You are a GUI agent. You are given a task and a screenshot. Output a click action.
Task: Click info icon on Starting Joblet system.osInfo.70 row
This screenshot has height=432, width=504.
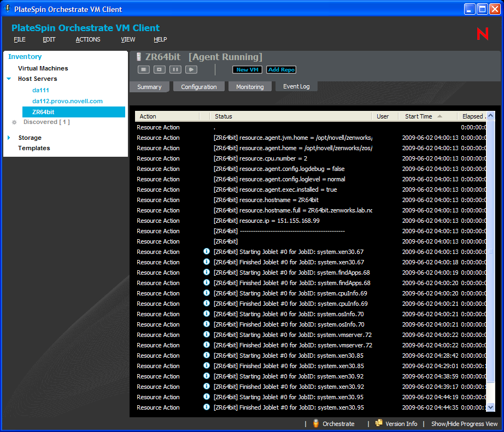click(207, 314)
